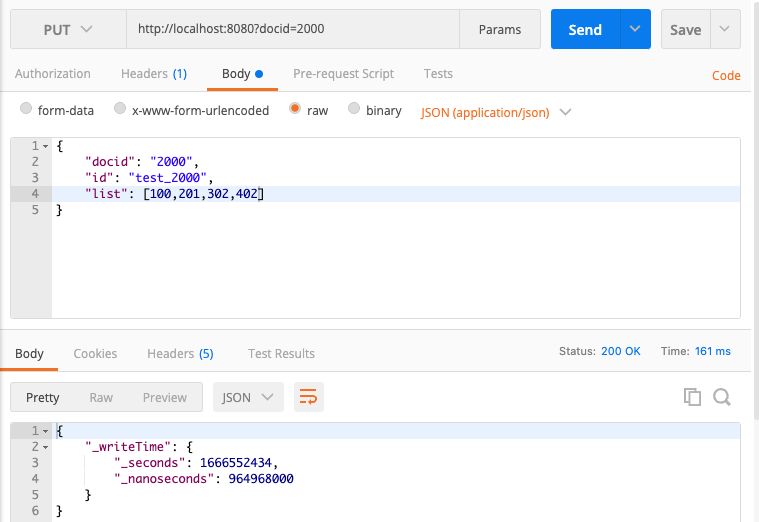Switch response view to Preview

[165, 397]
